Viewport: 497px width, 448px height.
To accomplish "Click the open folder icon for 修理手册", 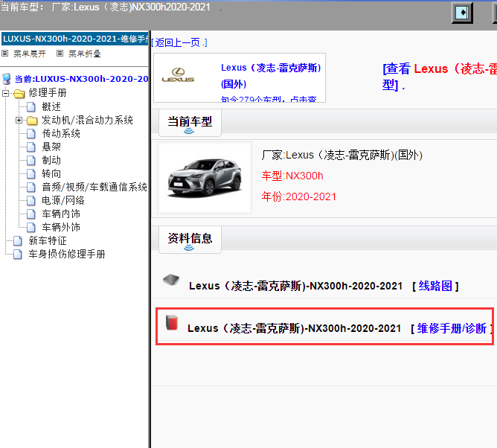I will [19, 93].
